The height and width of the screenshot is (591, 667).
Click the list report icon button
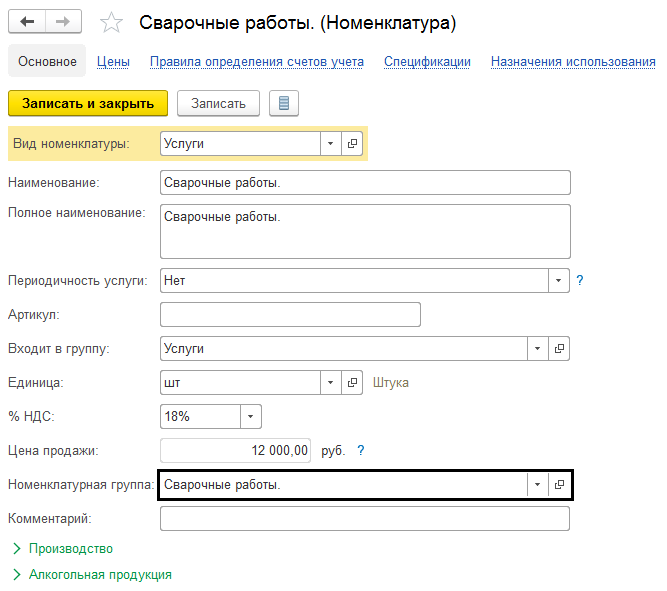[284, 103]
